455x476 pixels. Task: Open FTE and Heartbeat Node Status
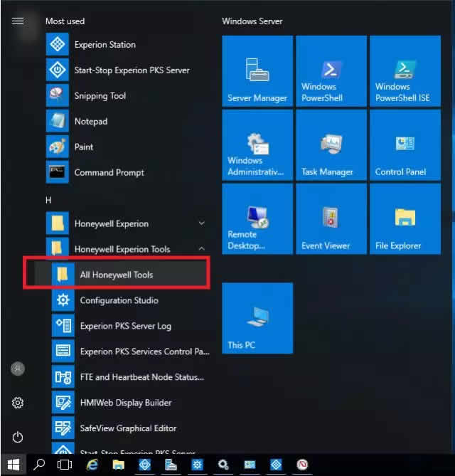point(130,377)
